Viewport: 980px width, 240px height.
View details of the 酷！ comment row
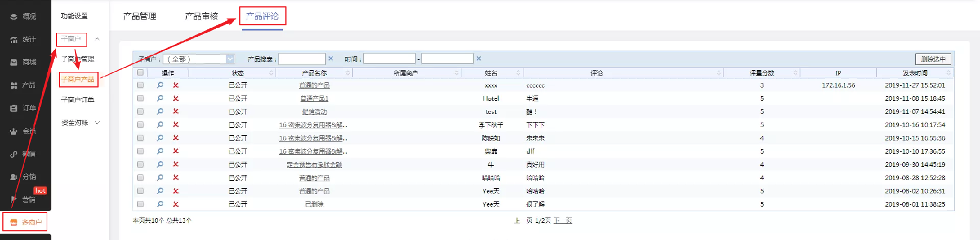pos(160,112)
